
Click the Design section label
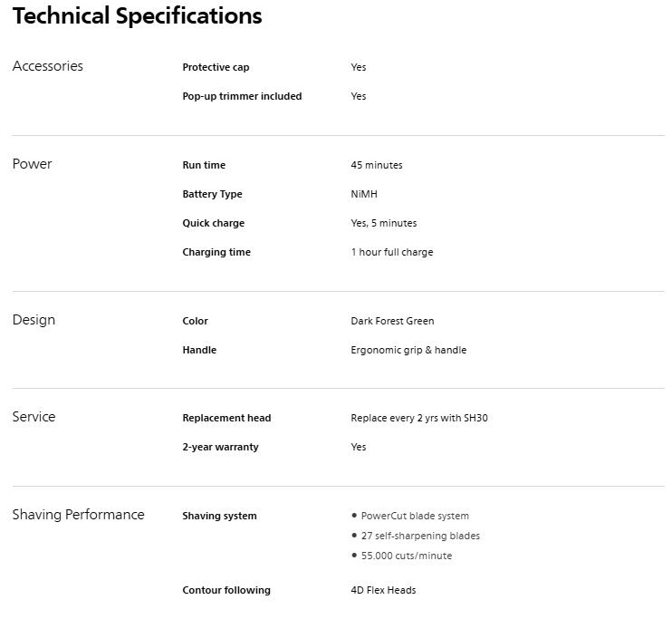coord(34,320)
